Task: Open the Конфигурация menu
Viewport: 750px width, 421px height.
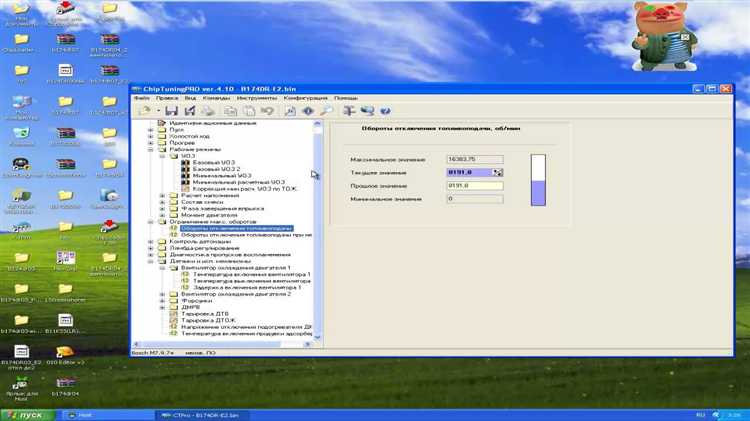Action: click(x=306, y=98)
